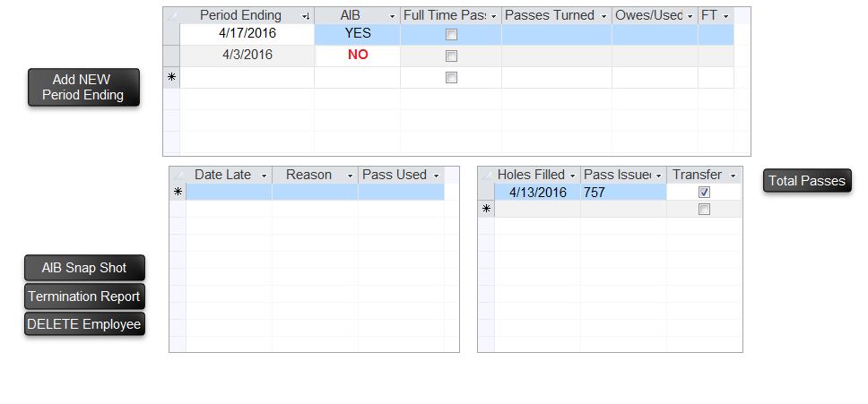The height and width of the screenshot is (404, 868).
Task: Open the Total Passes button
Action: coord(807,181)
